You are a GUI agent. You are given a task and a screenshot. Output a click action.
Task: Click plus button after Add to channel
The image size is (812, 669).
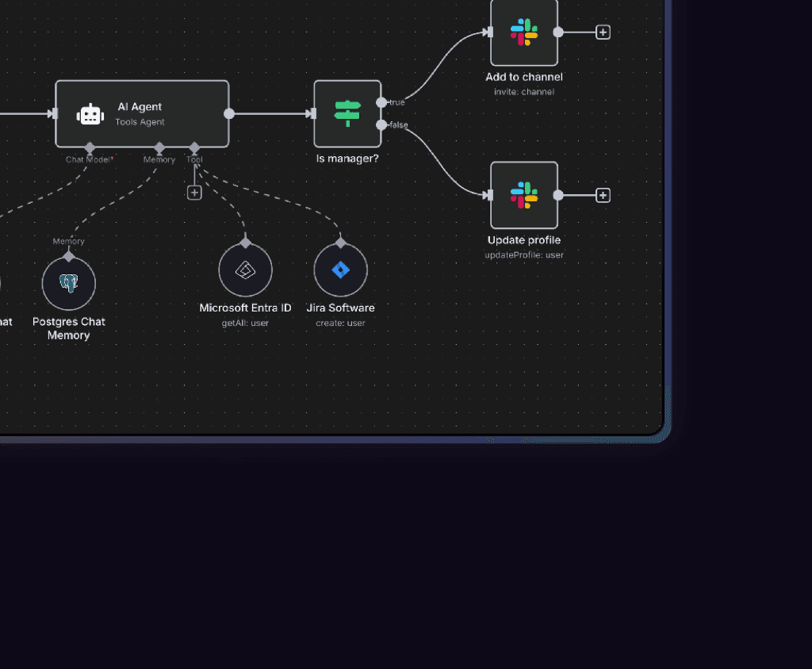point(603,32)
